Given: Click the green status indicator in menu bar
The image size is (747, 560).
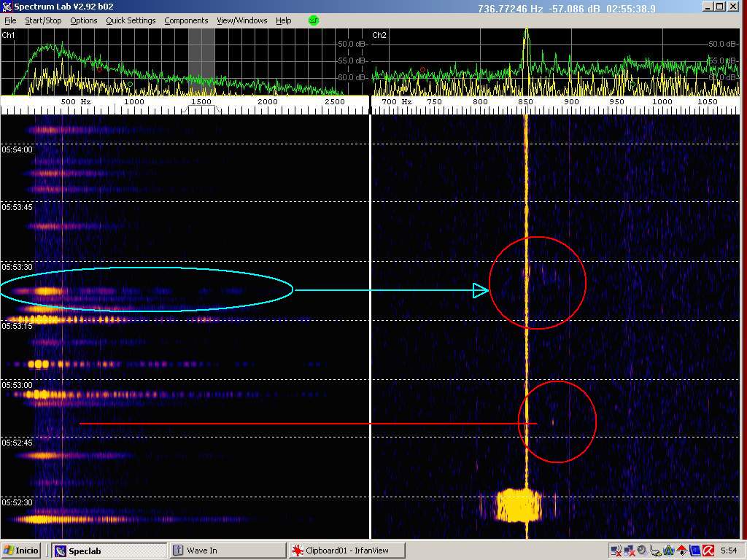Looking at the screenshot, I should [314, 20].
